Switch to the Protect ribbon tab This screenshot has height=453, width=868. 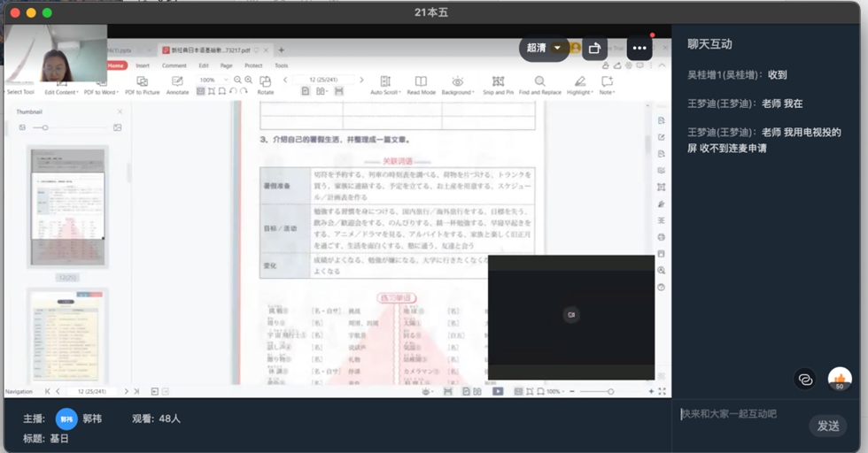pyautogui.click(x=253, y=65)
